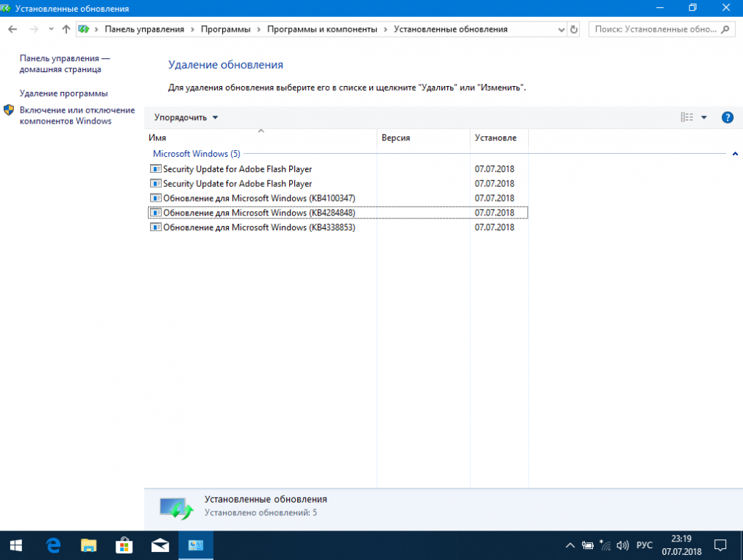Select second 'Security Update for Adobe Flash Player'

(338, 183)
